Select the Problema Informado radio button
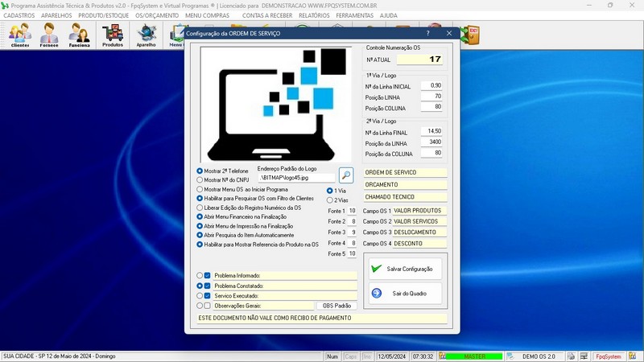 tap(200, 275)
